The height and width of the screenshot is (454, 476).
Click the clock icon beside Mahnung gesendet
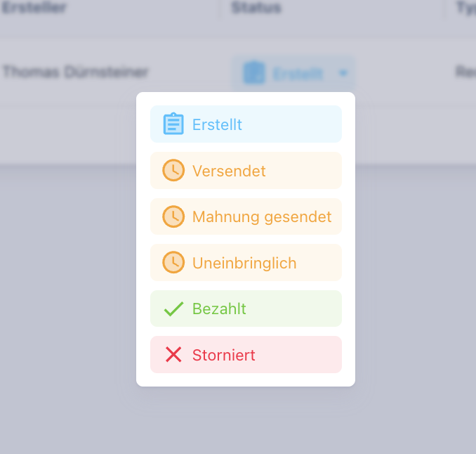click(173, 216)
